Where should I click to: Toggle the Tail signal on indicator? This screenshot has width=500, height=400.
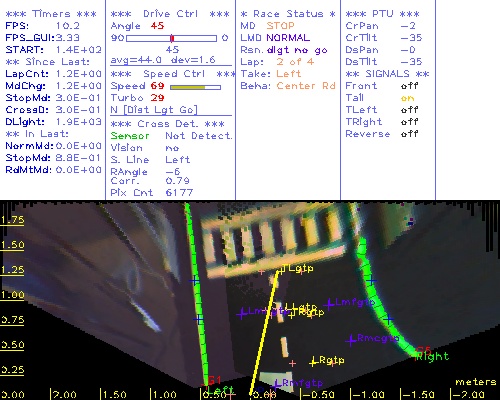pyautogui.click(x=407, y=98)
